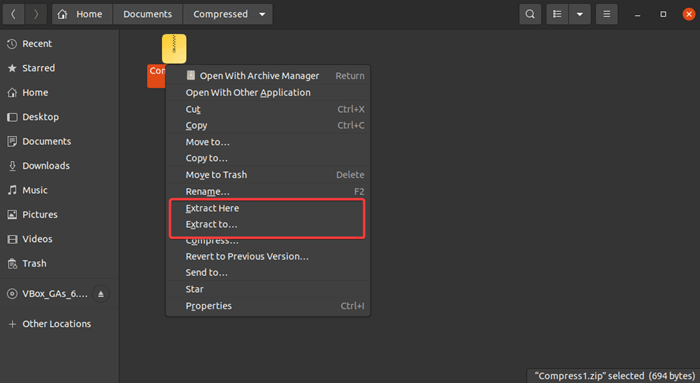The width and height of the screenshot is (700, 383).
Task: Select Move to Trash
Action: pos(268,175)
